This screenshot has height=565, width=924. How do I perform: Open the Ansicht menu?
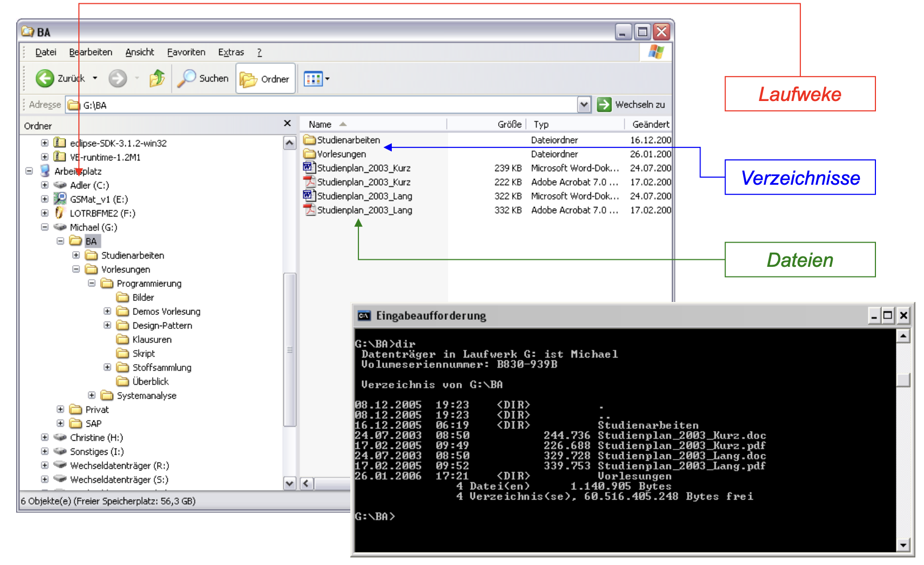pos(140,52)
